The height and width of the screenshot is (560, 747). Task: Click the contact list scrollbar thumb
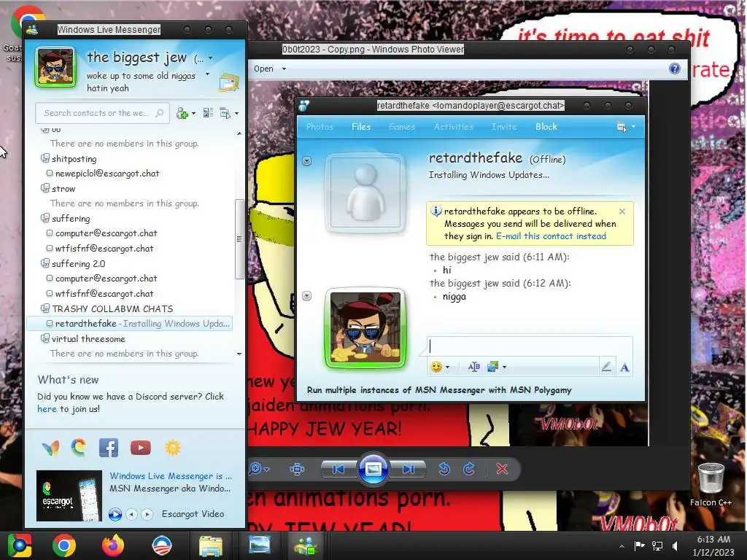tap(239, 238)
